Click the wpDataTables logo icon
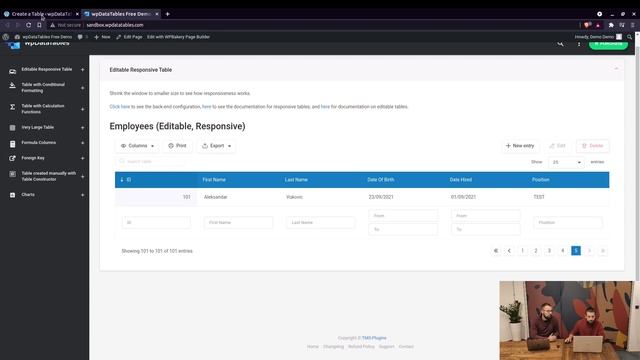 tap(13, 44)
